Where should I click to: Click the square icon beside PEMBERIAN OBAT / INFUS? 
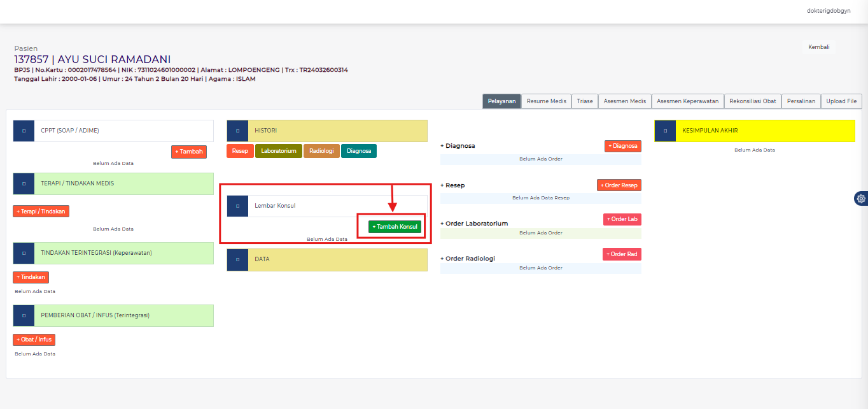tap(24, 315)
